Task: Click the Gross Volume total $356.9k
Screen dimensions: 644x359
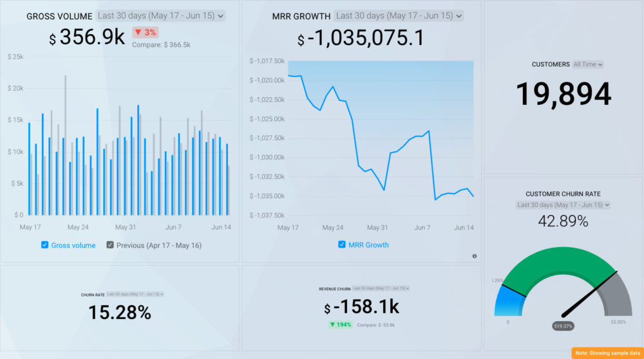Action: coord(87,38)
